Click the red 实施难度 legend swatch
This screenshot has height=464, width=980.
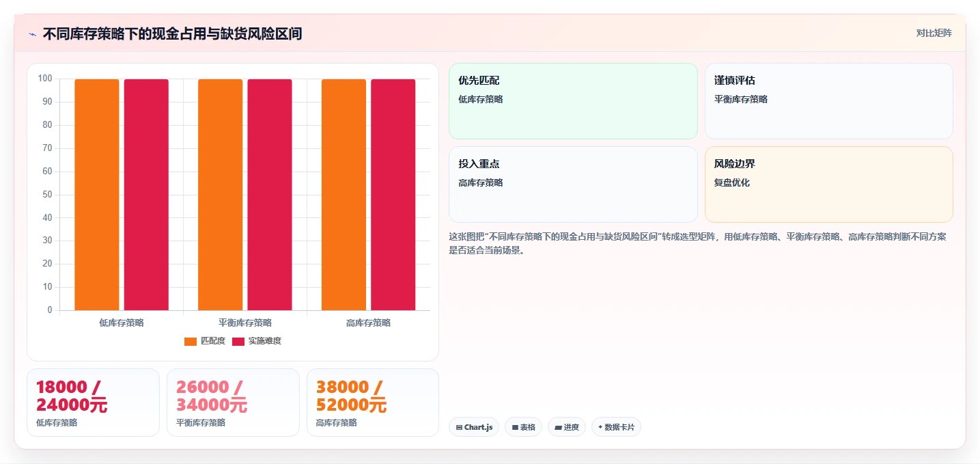(238, 341)
